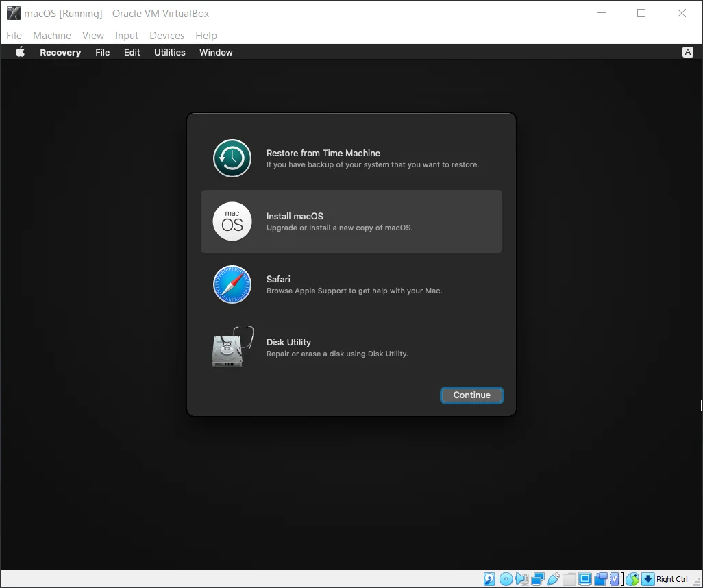Image resolution: width=703 pixels, height=588 pixels.
Task: Click the virtualization CPU chip status icon
Action: click(615, 579)
